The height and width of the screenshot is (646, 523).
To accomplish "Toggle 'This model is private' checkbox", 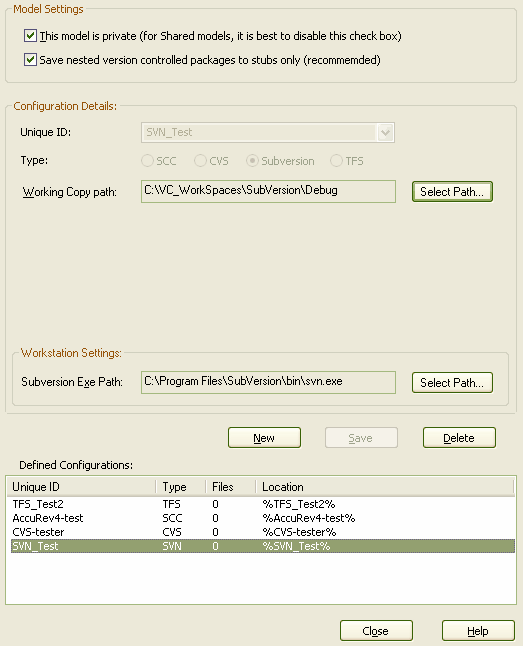I will [30, 36].
